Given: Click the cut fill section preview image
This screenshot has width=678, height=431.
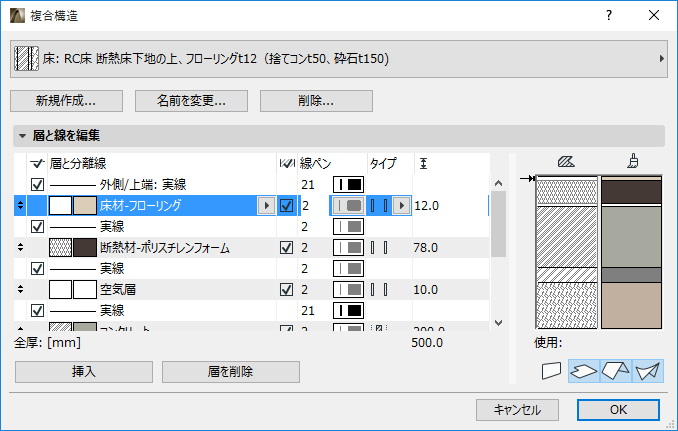Looking at the screenshot, I should pos(566,252).
